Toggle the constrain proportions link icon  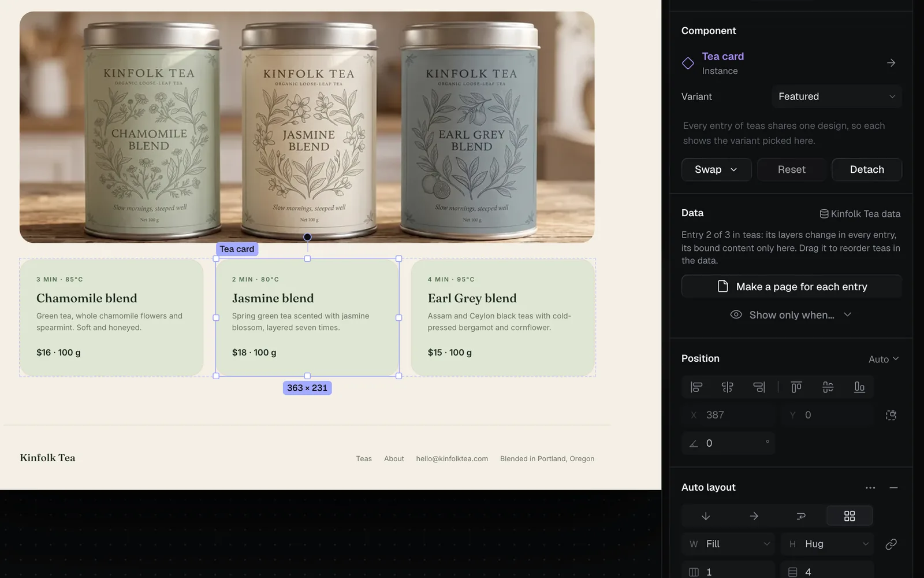tap(891, 544)
